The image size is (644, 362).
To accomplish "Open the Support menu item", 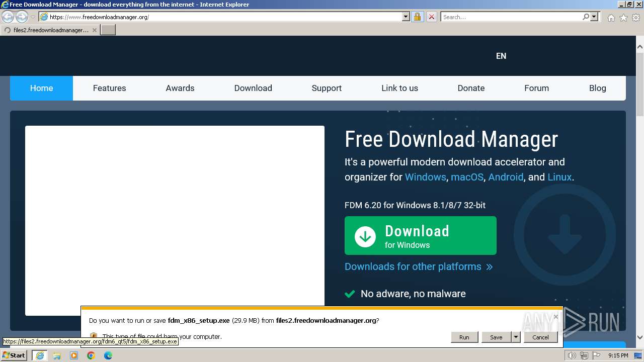I will click(327, 88).
